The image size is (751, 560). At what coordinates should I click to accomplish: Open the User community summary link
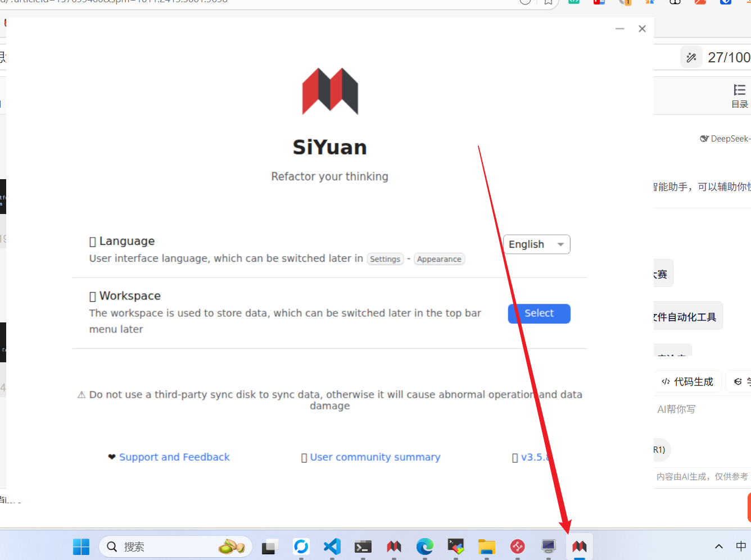point(375,457)
